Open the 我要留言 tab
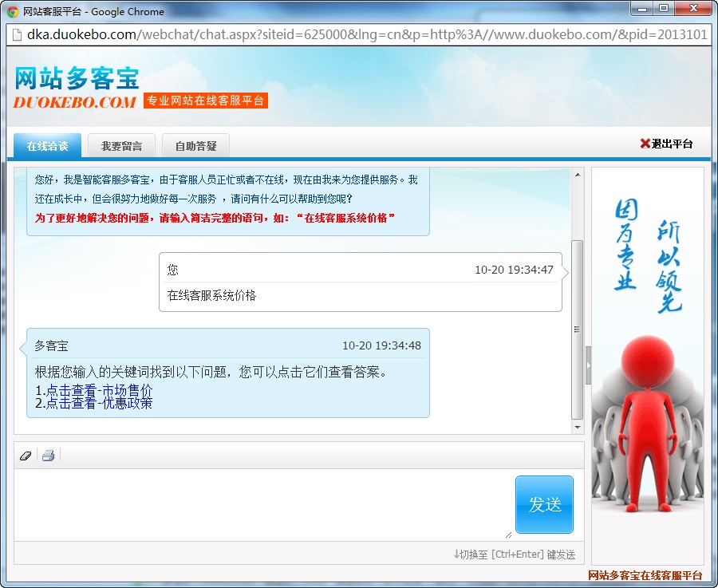 click(121, 146)
